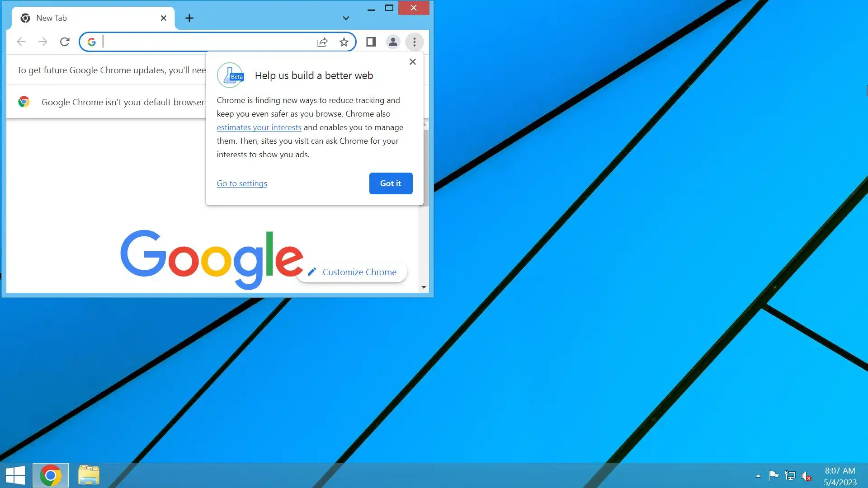Open the Go to settings link

pyautogui.click(x=242, y=183)
